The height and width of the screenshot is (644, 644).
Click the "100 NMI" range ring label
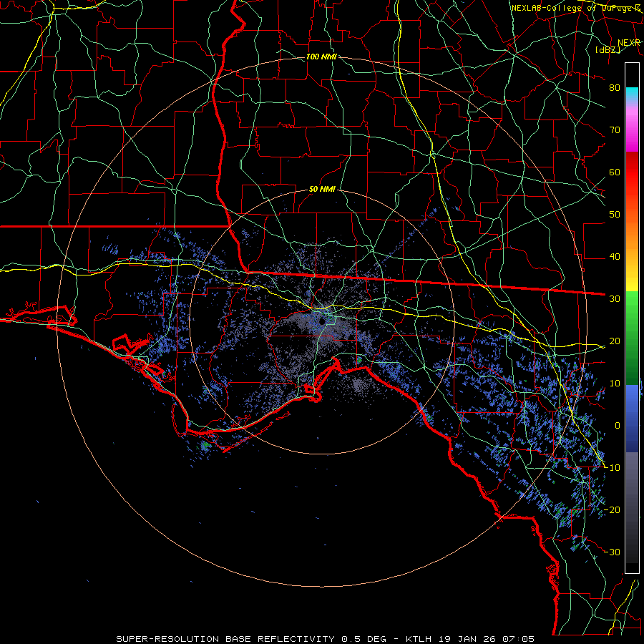point(321,57)
